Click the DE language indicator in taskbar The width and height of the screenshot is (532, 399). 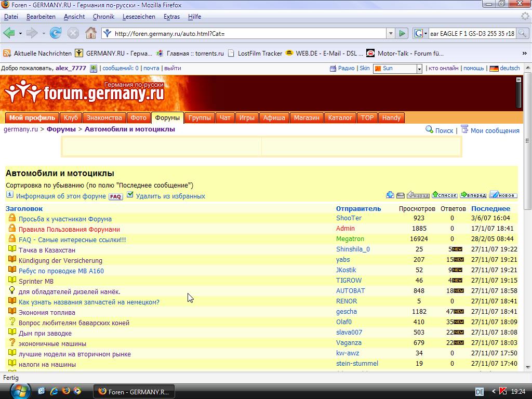(x=480, y=392)
